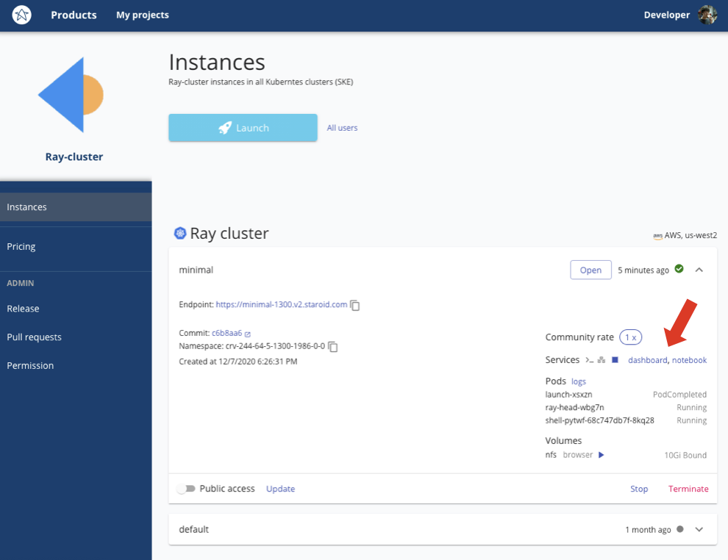Image resolution: width=728 pixels, height=560 pixels.
Task: Launch a new Ray-cluster instance
Action: click(x=243, y=128)
